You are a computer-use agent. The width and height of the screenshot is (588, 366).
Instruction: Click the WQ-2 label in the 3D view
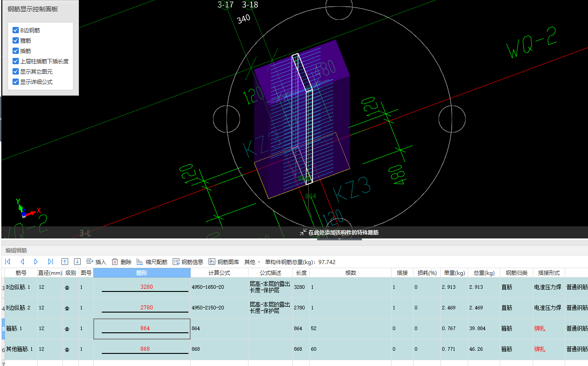click(x=532, y=43)
